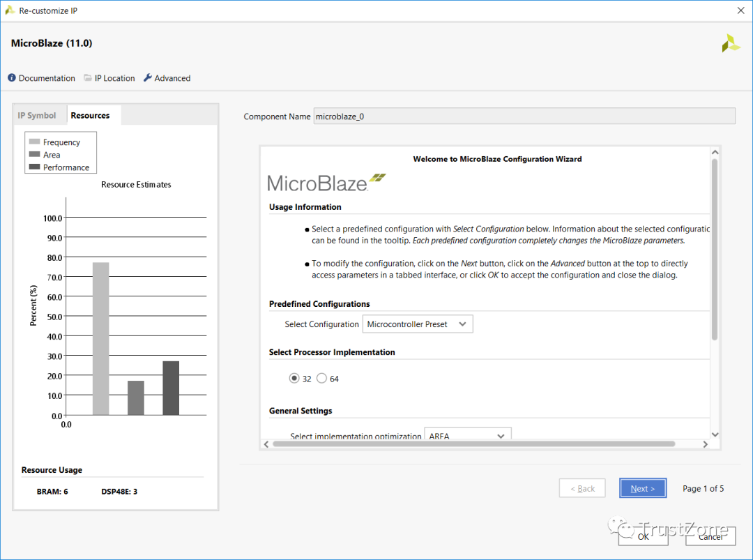Close the Re-customize IP dialog

740,10
